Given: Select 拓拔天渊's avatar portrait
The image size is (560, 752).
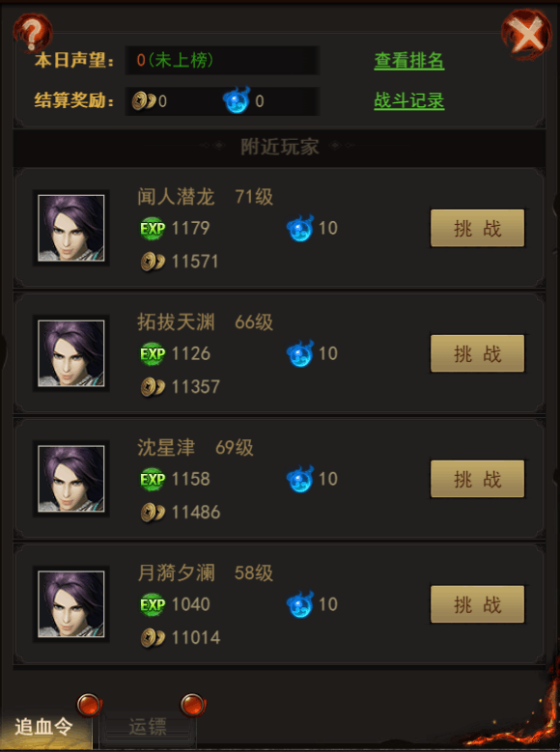Looking at the screenshot, I should tap(71, 353).
